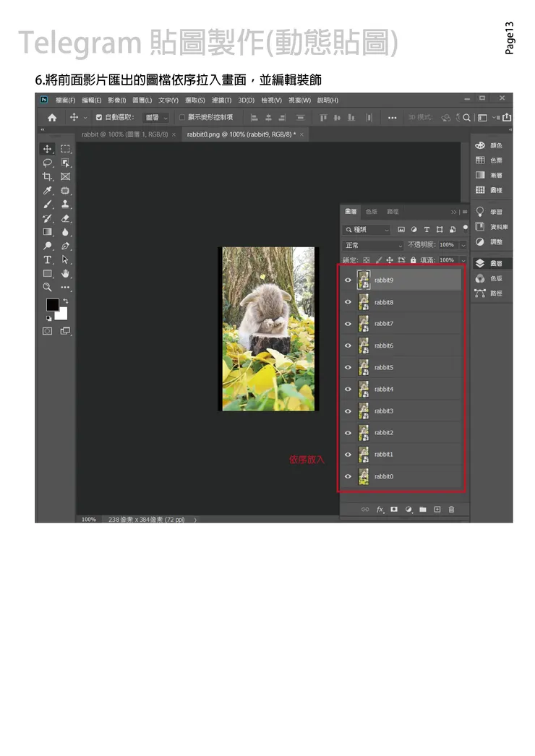Open the 不透明度 opacity dropdown arrow
535x756 pixels.
click(x=463, y=245)
